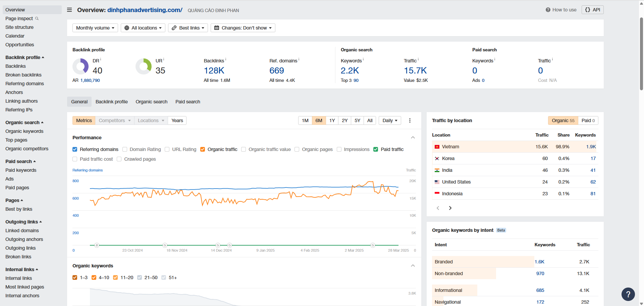
Task: Open the Daily interval dropdown
Action: pos(390,120)
